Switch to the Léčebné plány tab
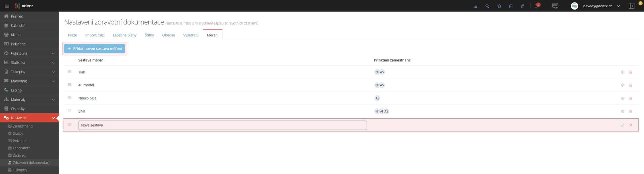The image size is (644, 174). [x=125, y=35]
